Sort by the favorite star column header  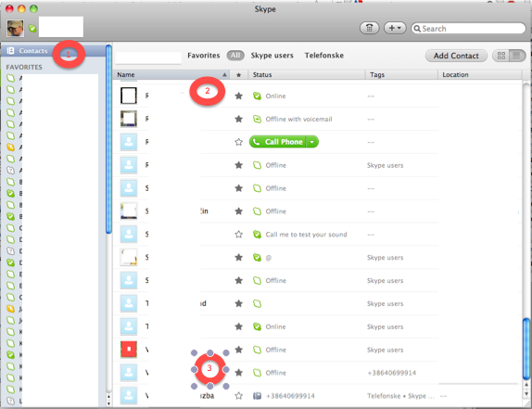pyautogui.click(x=239, y=75)
